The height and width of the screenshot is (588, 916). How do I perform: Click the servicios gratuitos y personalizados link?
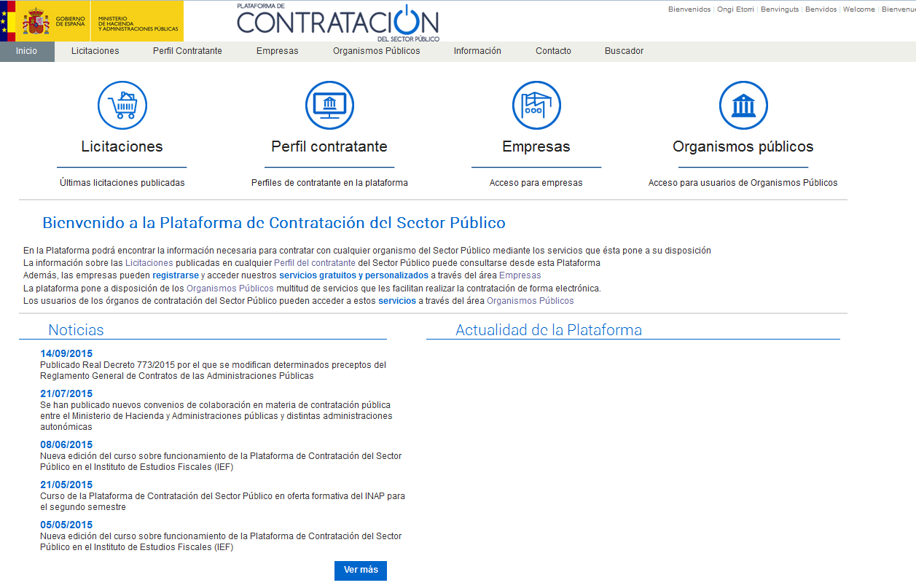(x=353, y=275)
